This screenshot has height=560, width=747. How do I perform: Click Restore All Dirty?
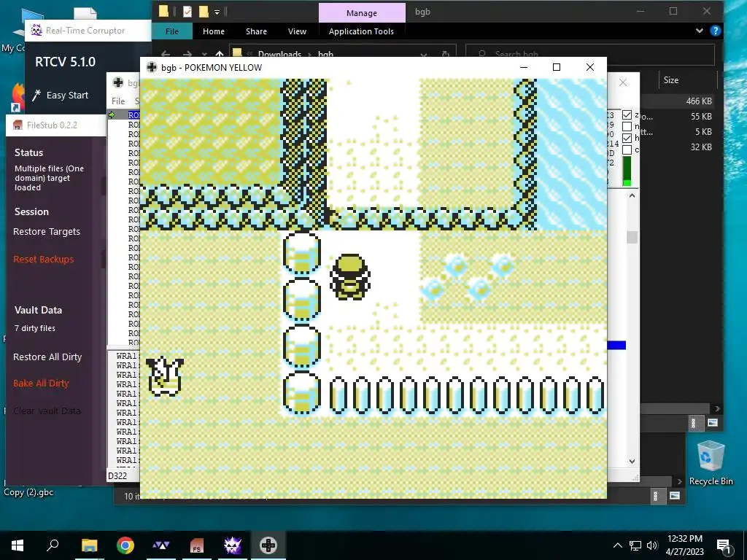[x=47, y=357]
